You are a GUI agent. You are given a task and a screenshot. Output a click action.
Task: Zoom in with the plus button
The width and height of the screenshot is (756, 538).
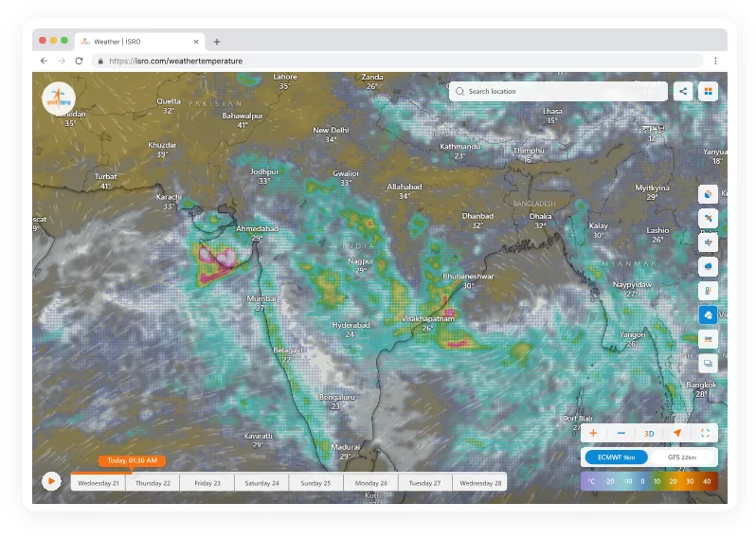(593, 433)
